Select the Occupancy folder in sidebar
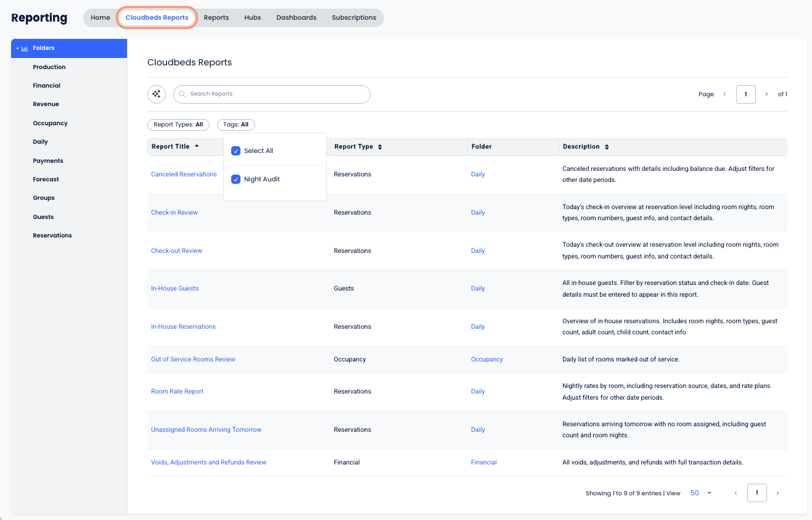 tap(51, 123)
